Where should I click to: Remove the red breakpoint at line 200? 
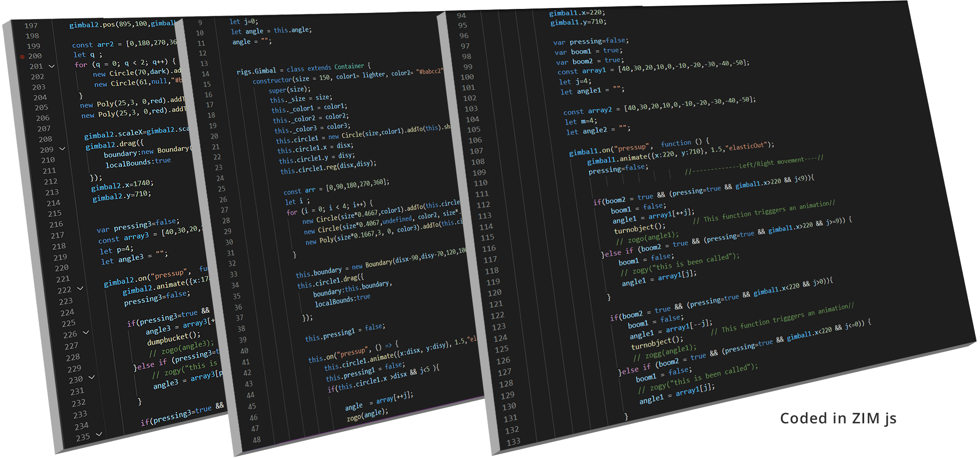point(22,57)
